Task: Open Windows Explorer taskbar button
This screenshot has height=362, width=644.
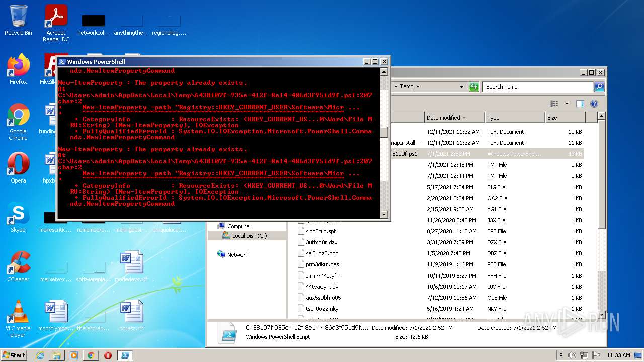Action: point(57,355)
